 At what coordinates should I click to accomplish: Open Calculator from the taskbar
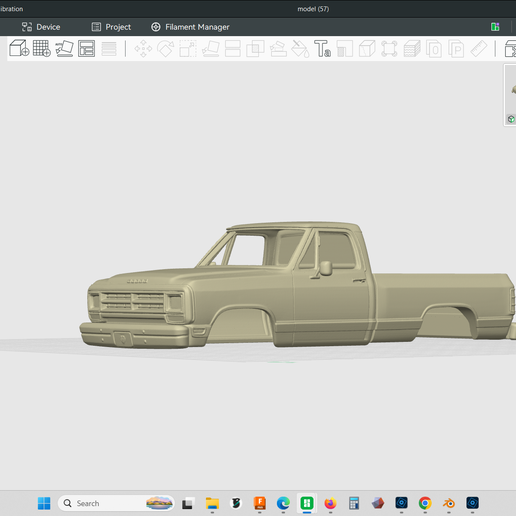(354, 503)
